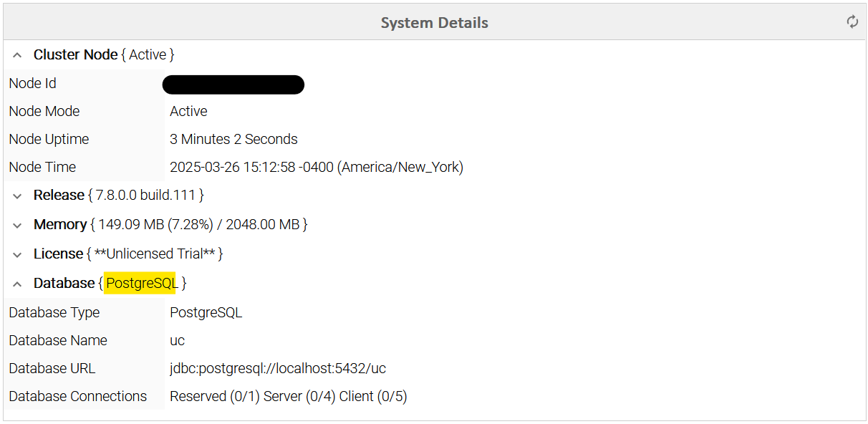Viewport: 868px width, 424px height.
Task: Click the Memory section heading
Action: [x=60, y=224]
